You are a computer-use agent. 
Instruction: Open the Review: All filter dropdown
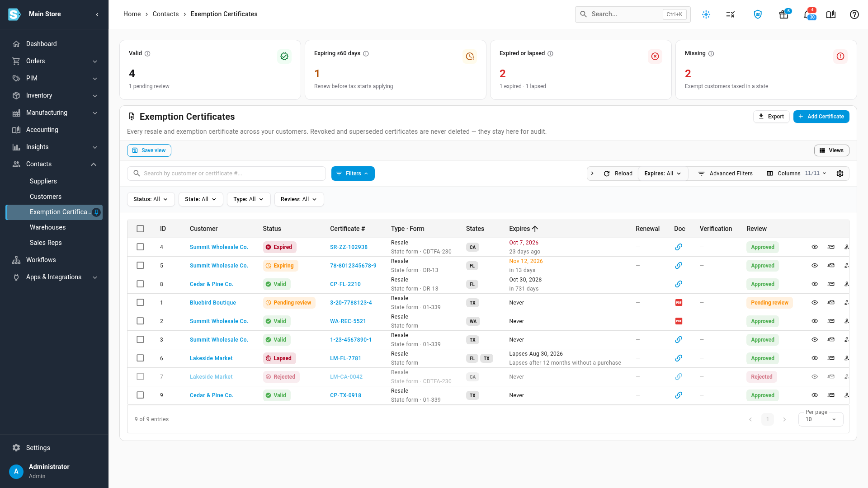299,199
